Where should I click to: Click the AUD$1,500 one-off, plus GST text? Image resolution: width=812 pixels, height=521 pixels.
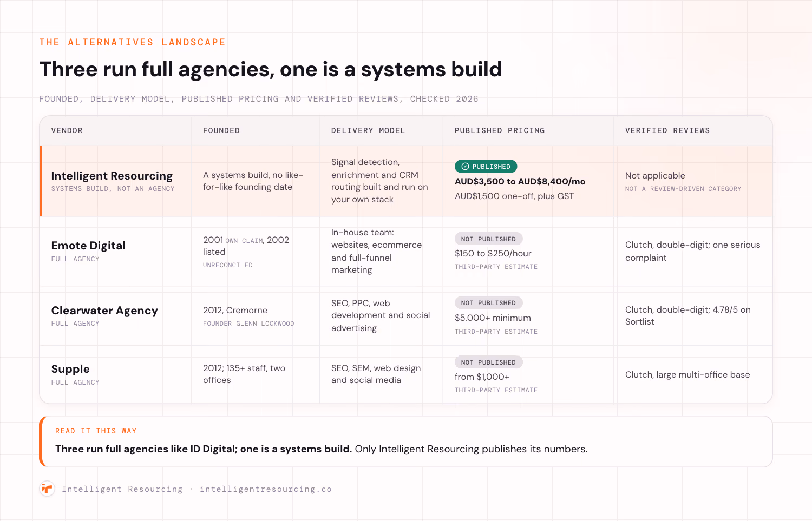(514, 196)
